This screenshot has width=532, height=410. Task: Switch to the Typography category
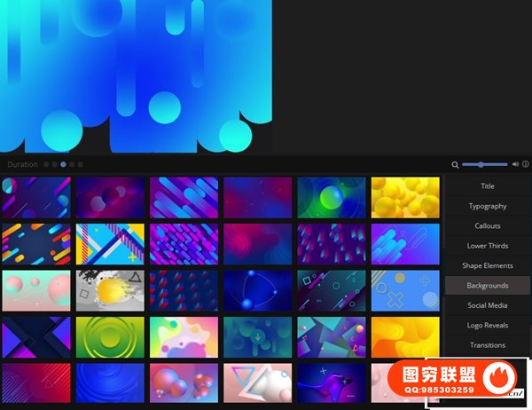click(x=488, y=206)
